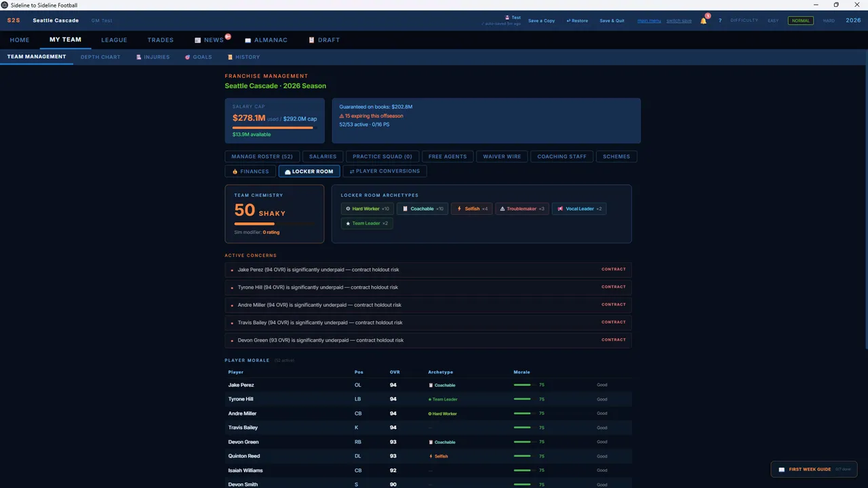Click Save & Quit
Viewport: 868px width, 488px height.
click(x=612, y=21)
